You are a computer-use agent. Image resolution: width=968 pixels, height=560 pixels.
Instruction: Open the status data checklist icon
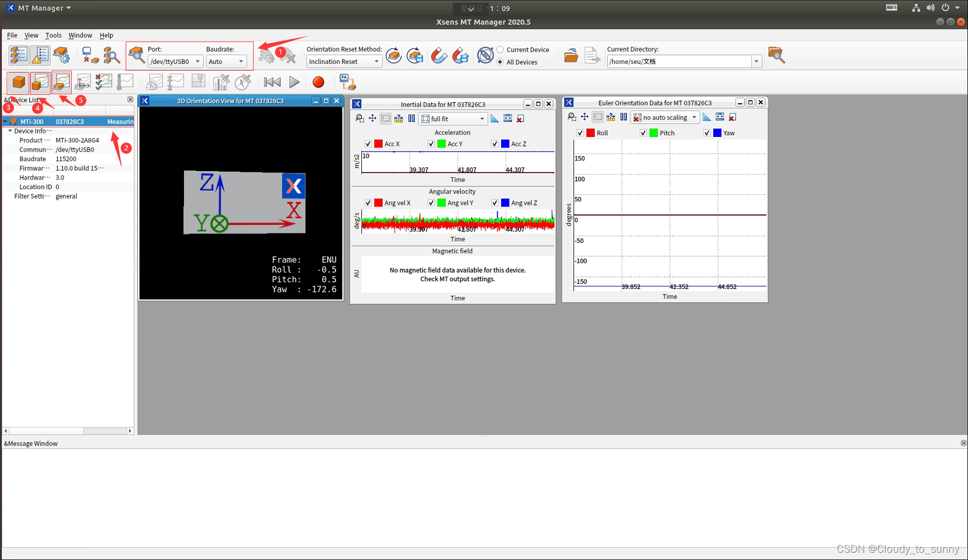tap(104, 82)
